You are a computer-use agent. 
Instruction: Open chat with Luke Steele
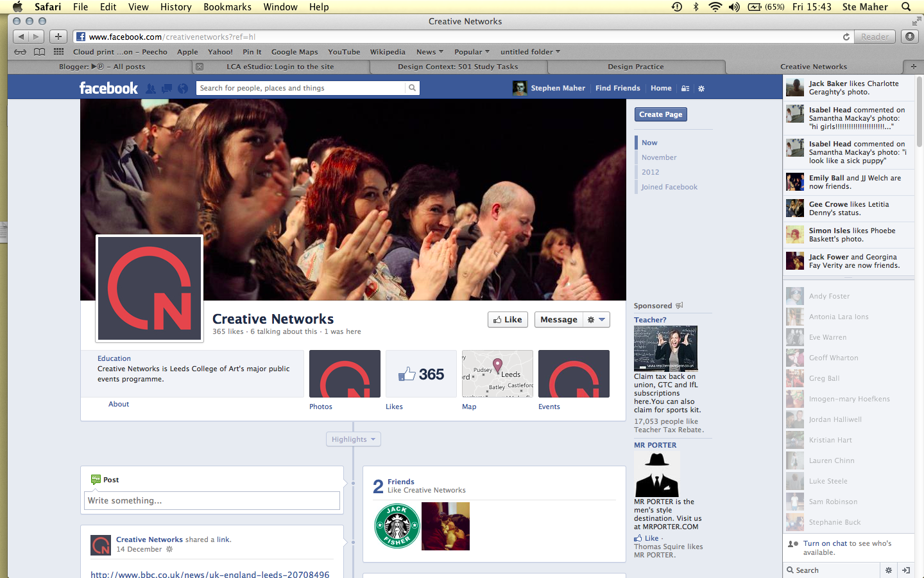(x=848, y=481)
